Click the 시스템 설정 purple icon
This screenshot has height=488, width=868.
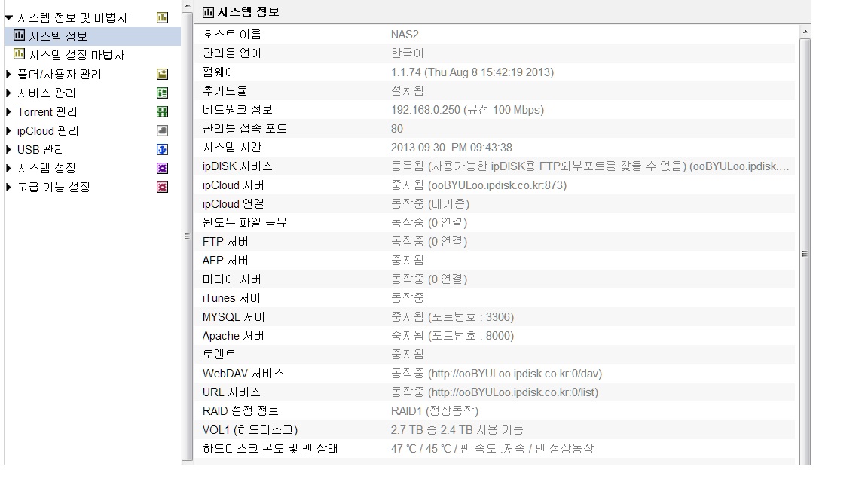pyautogui.click(x=162, y=168)
